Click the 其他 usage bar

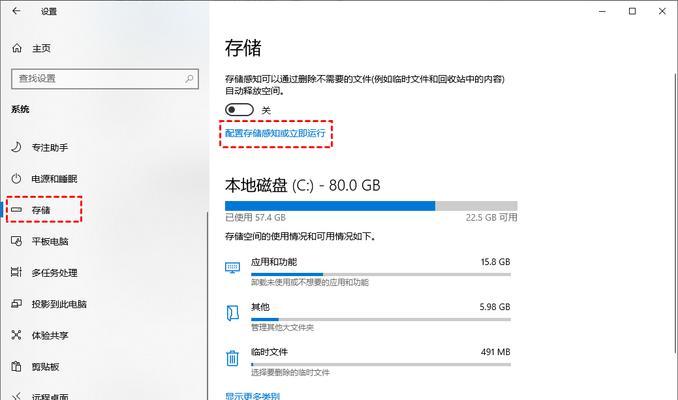tap(381, 319)
